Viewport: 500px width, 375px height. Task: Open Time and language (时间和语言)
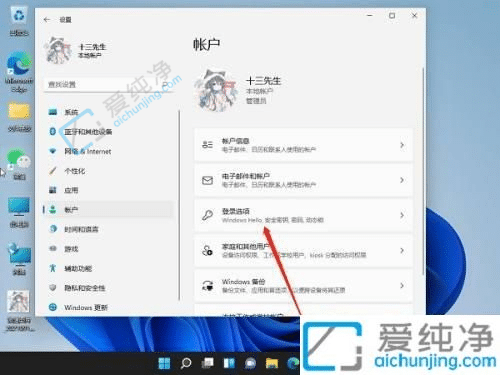[108, 229]
